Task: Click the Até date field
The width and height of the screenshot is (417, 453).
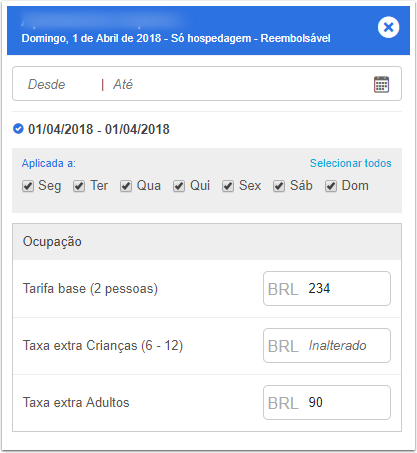Action: pos(123,84)
